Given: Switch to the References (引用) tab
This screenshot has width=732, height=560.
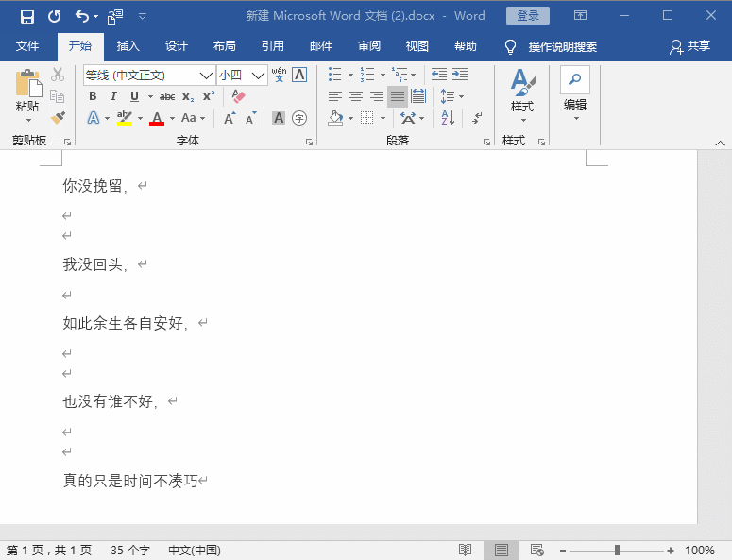Looking at the screenshot, I should pyautogui.click(x=273, y=46).
